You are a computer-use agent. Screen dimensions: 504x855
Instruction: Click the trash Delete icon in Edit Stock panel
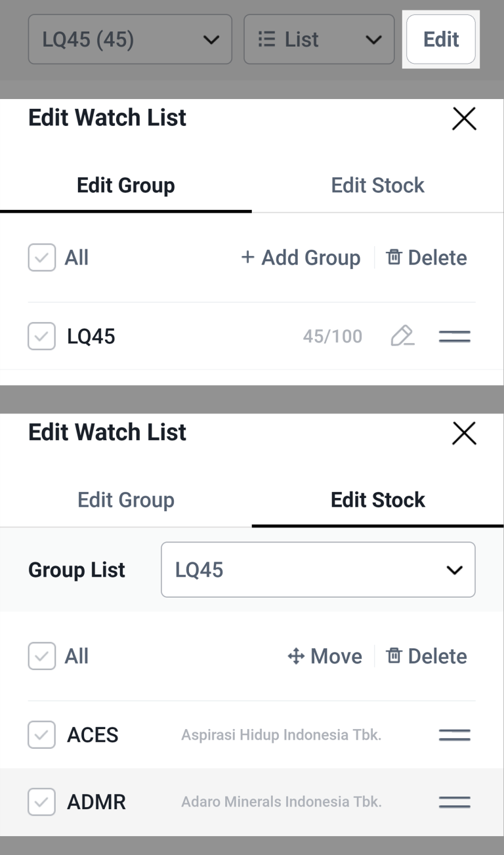394,656
